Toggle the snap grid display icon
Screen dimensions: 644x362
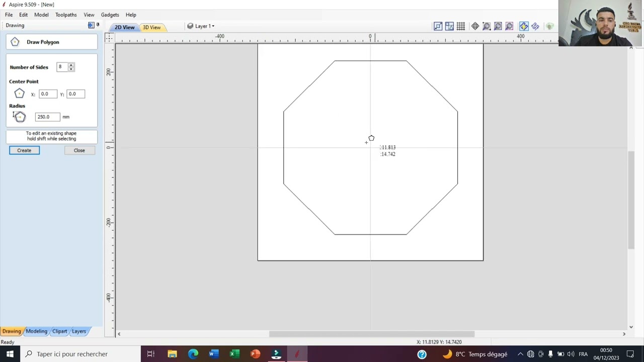[460, 26]
